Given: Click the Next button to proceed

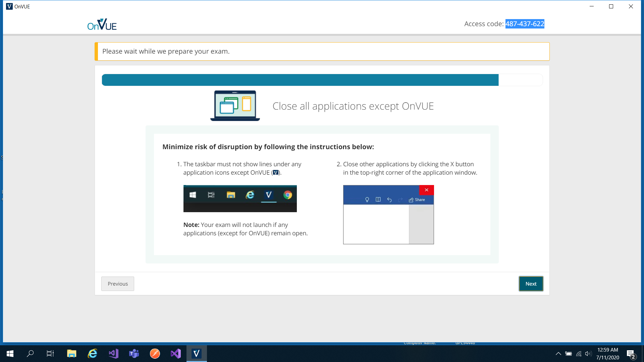Looking at the screenshot, I should tap(531, 283).
